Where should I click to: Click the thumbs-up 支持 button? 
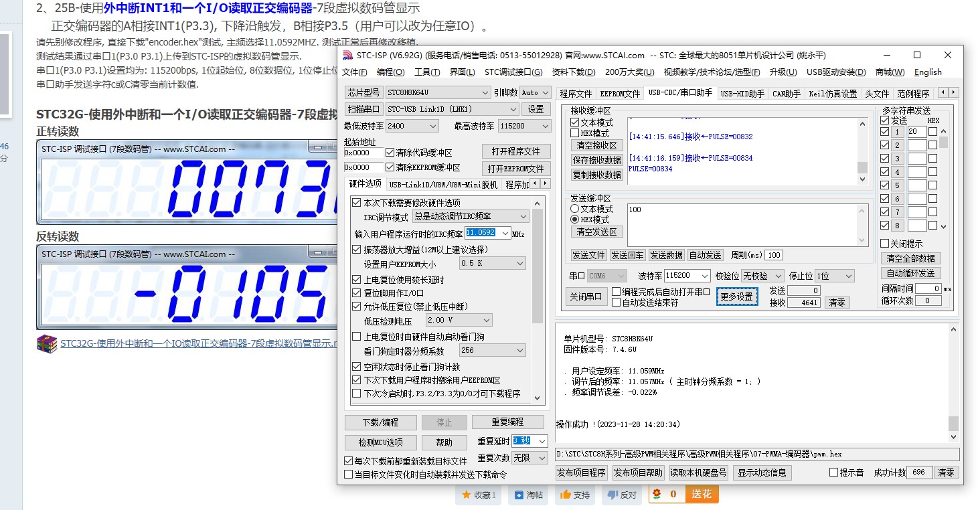click(575, 495)
